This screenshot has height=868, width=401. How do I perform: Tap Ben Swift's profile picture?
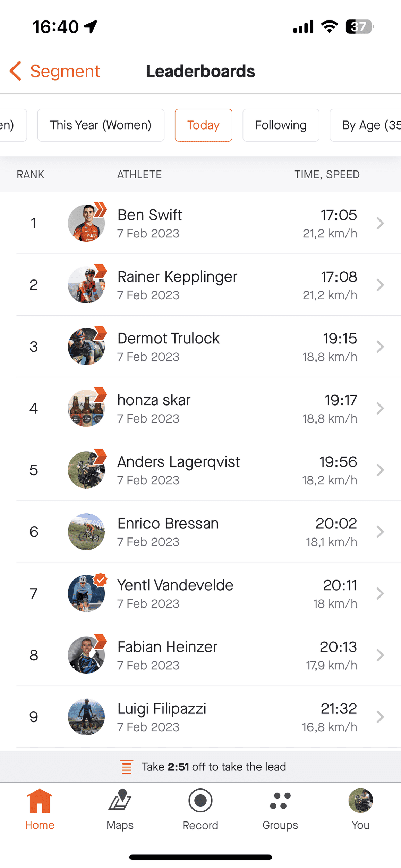[86, 223]
